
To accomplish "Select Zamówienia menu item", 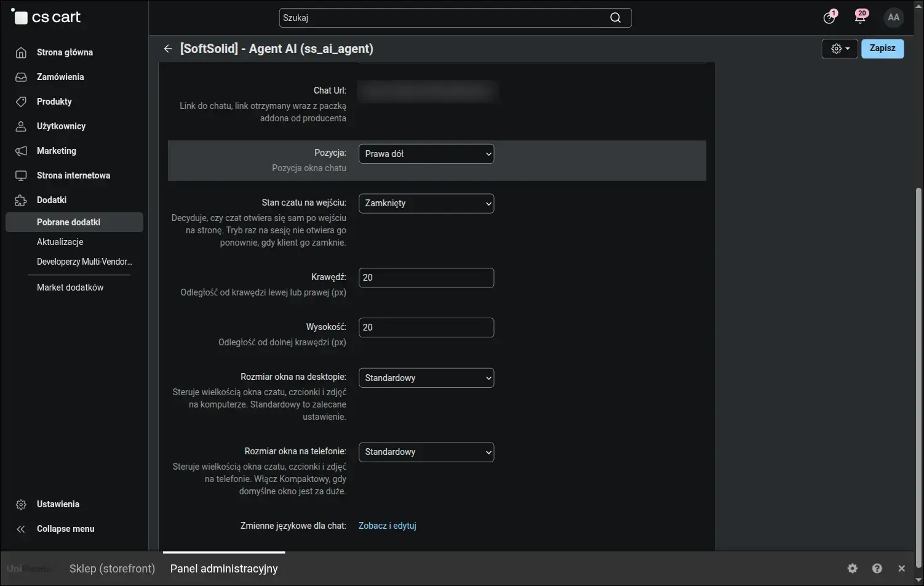I will (x=60, y=77).
